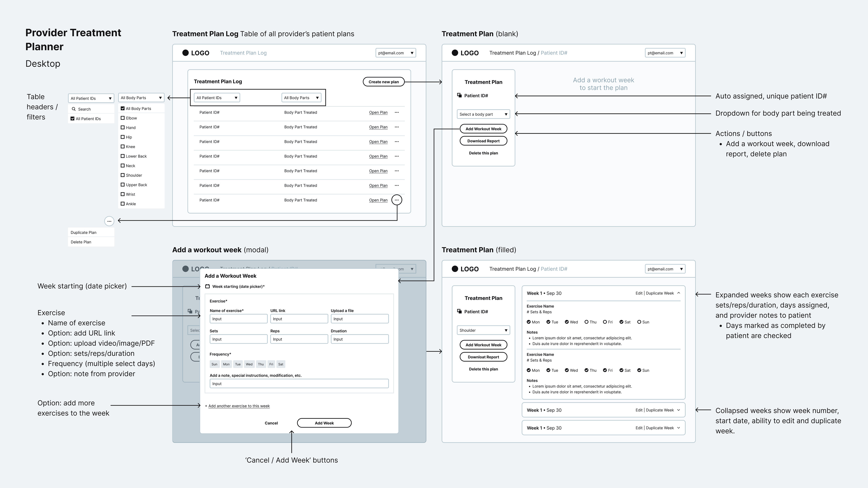This screenshot has width=868, height=488.
Task: Click the URL link input field
Action: (x=299, y=319)
